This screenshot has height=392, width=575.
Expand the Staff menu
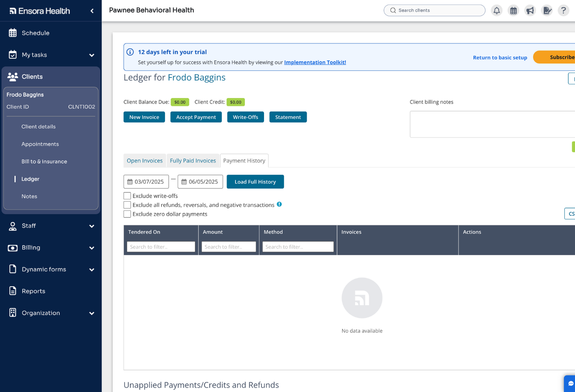[92, 226]
